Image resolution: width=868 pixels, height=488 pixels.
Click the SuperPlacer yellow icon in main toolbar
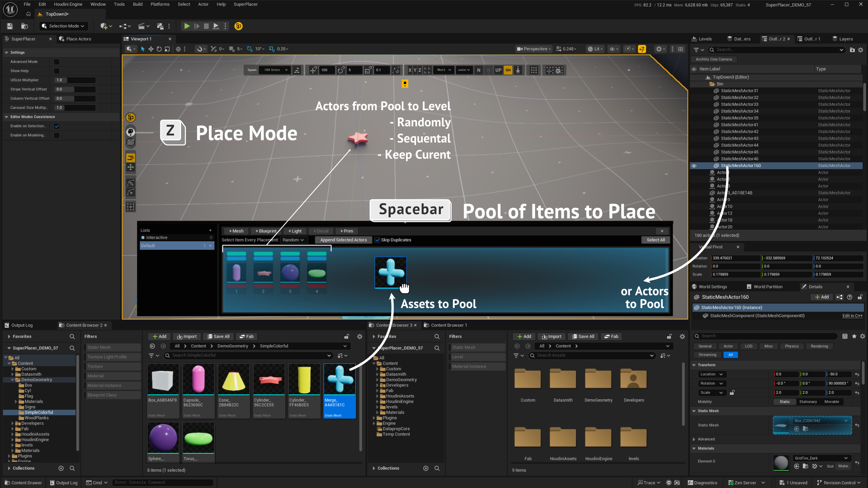tap(238, 26)
